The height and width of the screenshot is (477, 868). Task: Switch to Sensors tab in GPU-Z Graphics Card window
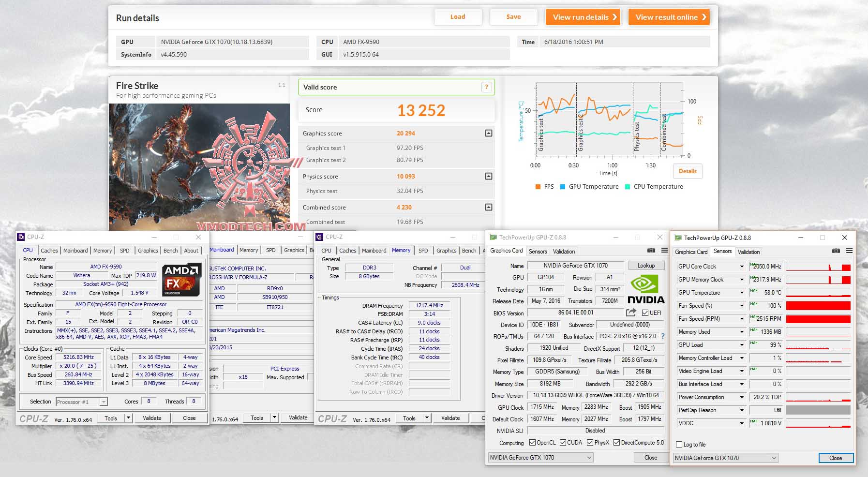tap(538, 252)
